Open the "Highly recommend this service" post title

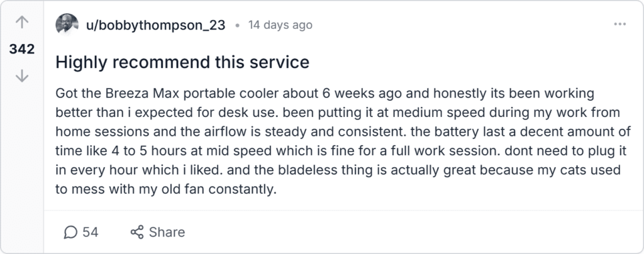182,62
